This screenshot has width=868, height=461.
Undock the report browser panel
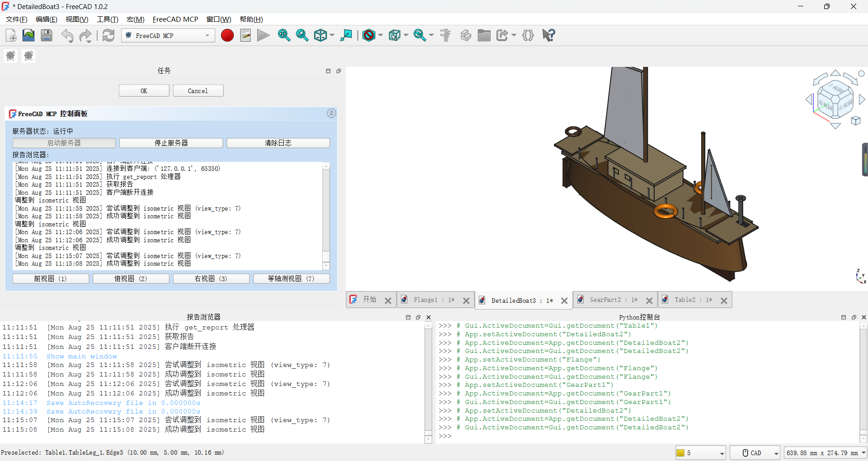click(418, 317)
